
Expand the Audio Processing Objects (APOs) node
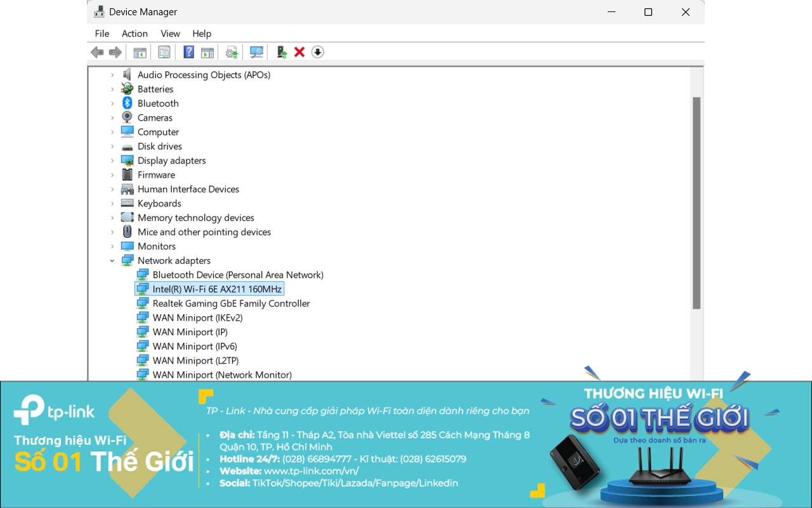(112, 75)
